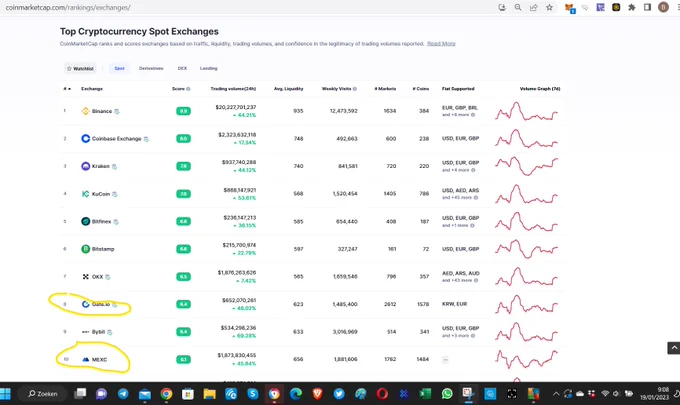Image resolution: width=680 pixels, height=405 pixels.
Task: Click the Coinbase Exchange logo icon
Action: click(x=85, y=138)
